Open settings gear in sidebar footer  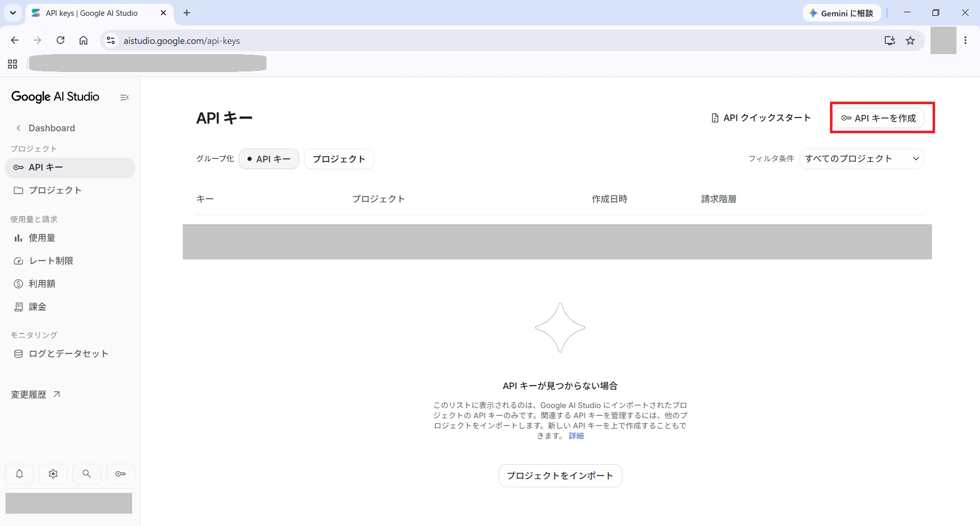[x=53, y=474]
